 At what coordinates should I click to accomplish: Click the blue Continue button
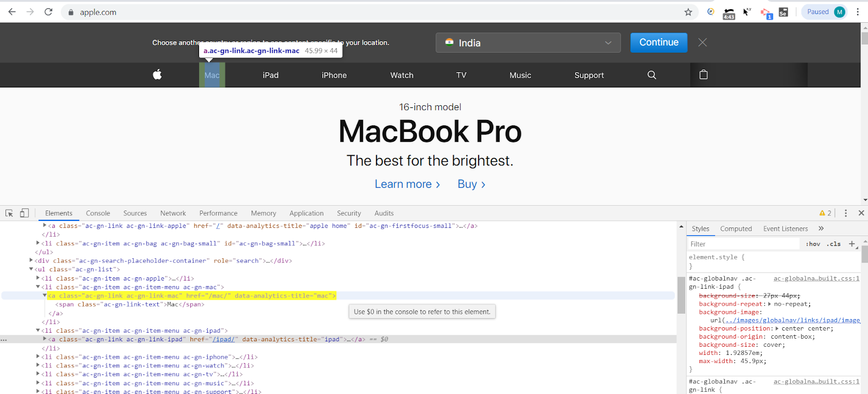(659, 42)
